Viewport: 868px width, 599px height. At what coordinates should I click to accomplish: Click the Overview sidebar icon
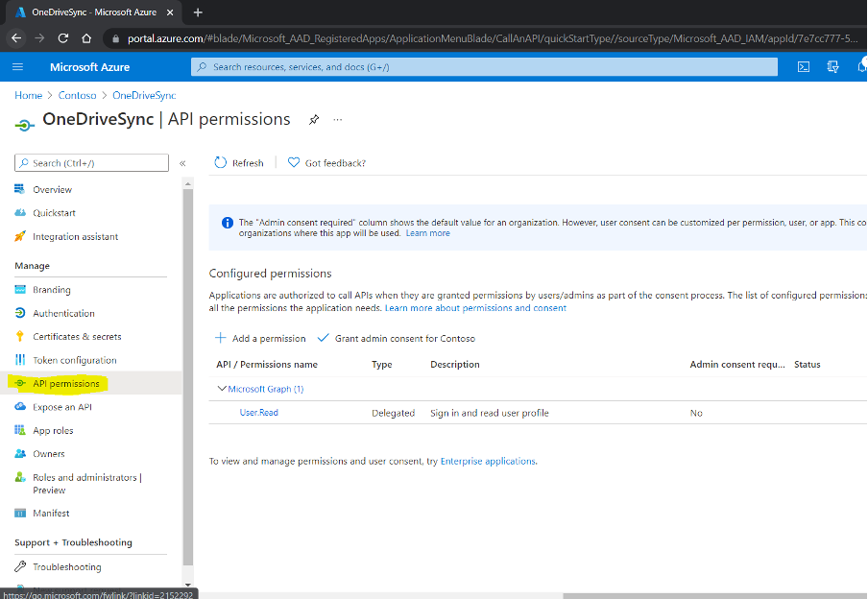20,189
